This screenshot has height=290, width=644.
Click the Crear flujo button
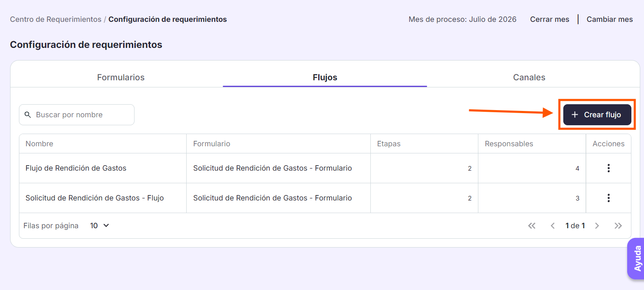(x=597, y=115)
